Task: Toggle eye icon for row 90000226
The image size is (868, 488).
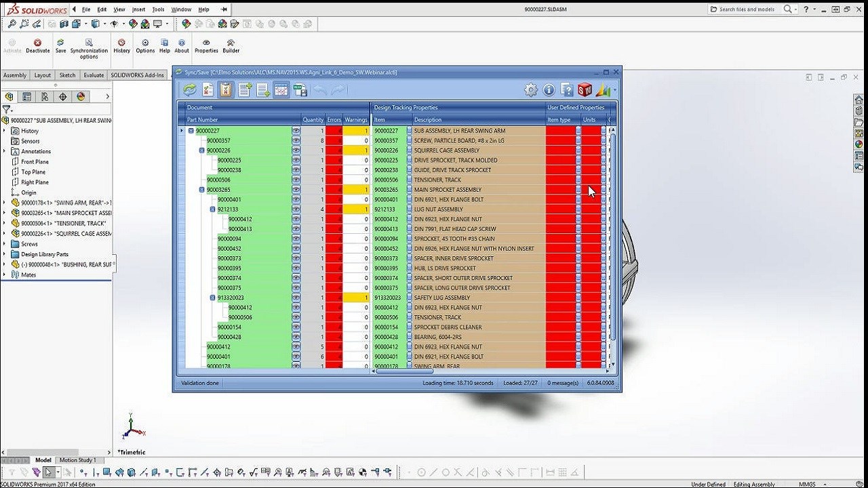Action: click(x=296, y=150)
